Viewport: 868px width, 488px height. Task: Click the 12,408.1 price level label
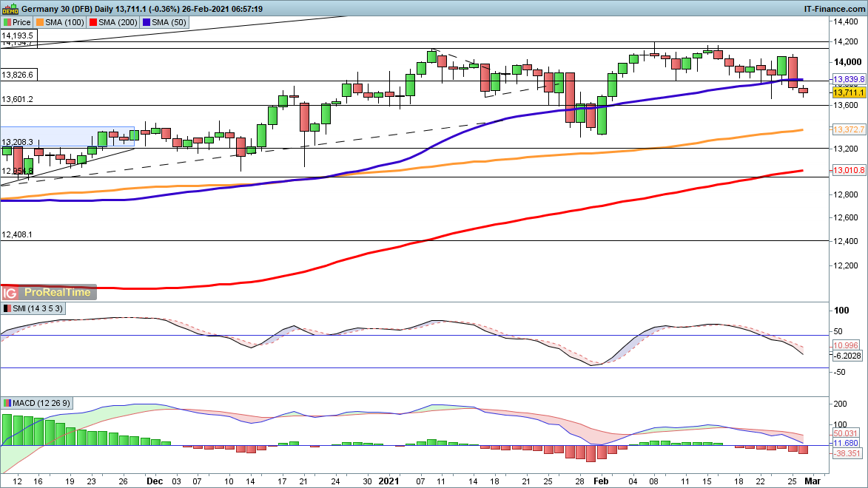[17, 234]
